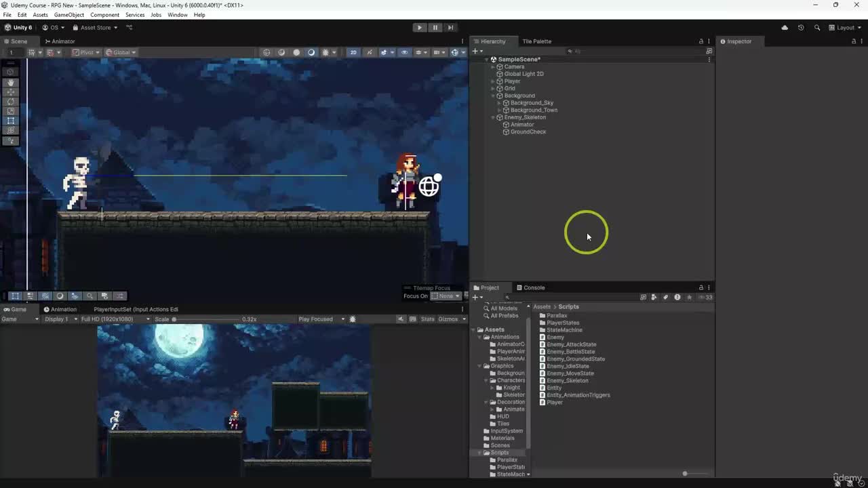Click the Assets breadcrumb link
Screen dimensions: 868x488
[541, 307]
